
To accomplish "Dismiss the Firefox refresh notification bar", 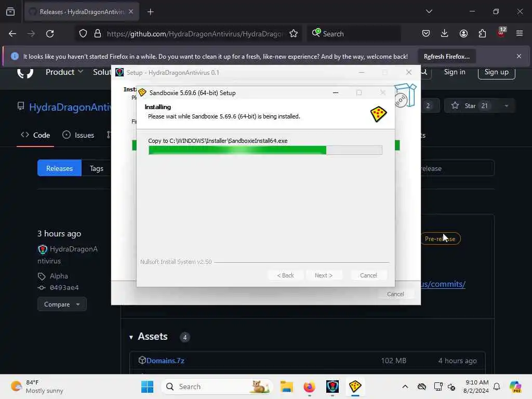I will click(519, 56).
